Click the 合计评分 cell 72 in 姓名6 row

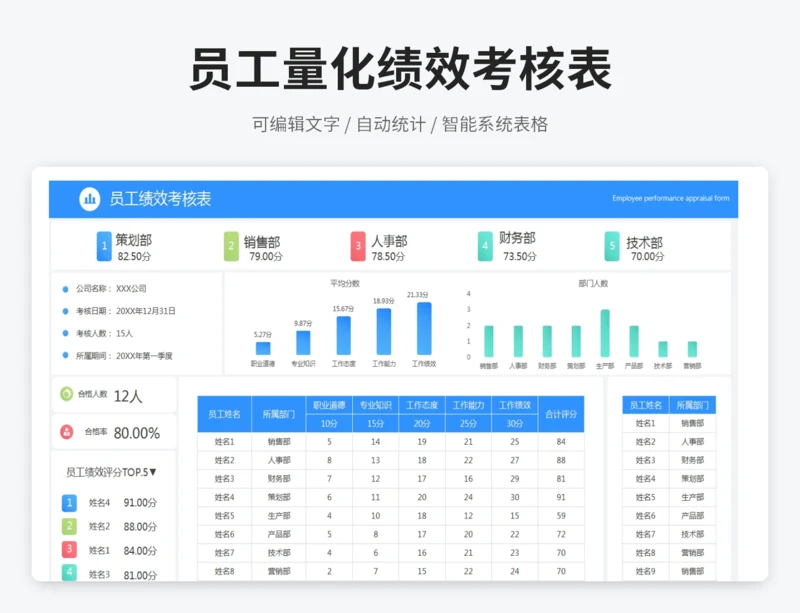tap(561, 534)
